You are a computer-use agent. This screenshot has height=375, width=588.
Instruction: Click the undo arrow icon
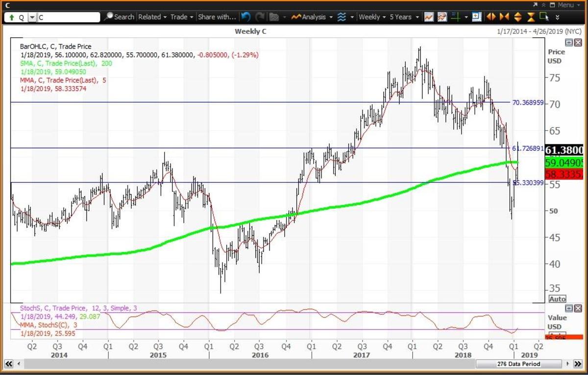point(246,17)
